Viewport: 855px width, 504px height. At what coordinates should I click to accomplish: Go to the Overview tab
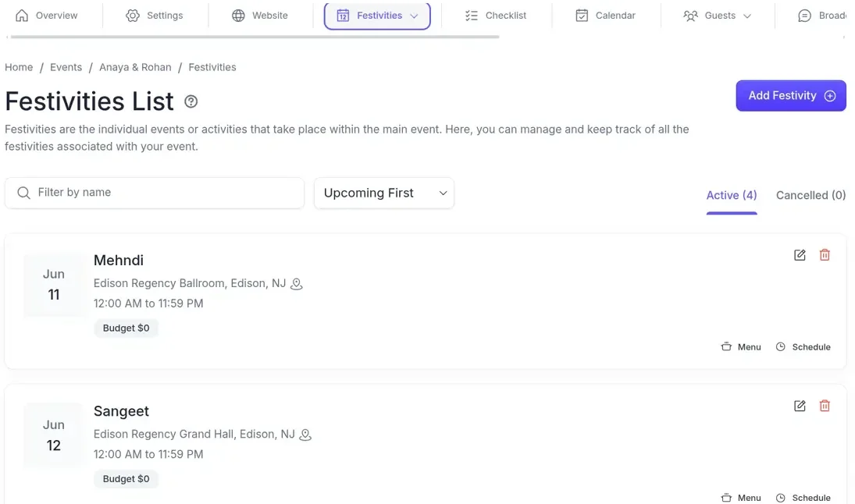(46, 16)
